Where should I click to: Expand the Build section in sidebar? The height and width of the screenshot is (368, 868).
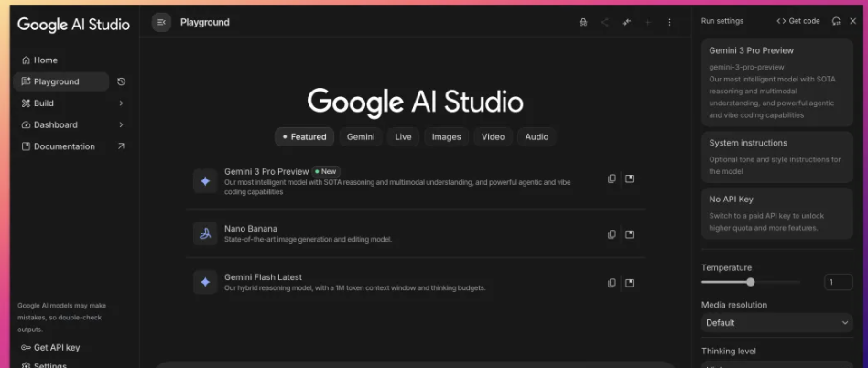click(121, 103)
